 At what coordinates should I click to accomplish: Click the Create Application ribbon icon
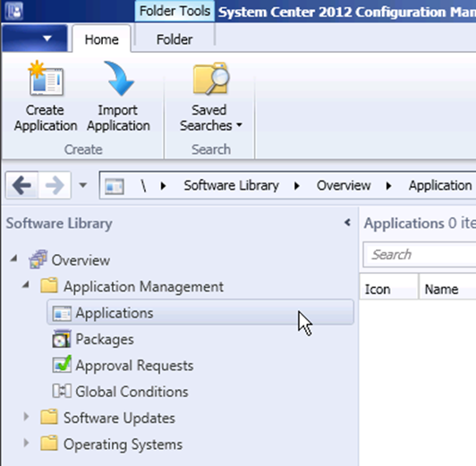46,79
